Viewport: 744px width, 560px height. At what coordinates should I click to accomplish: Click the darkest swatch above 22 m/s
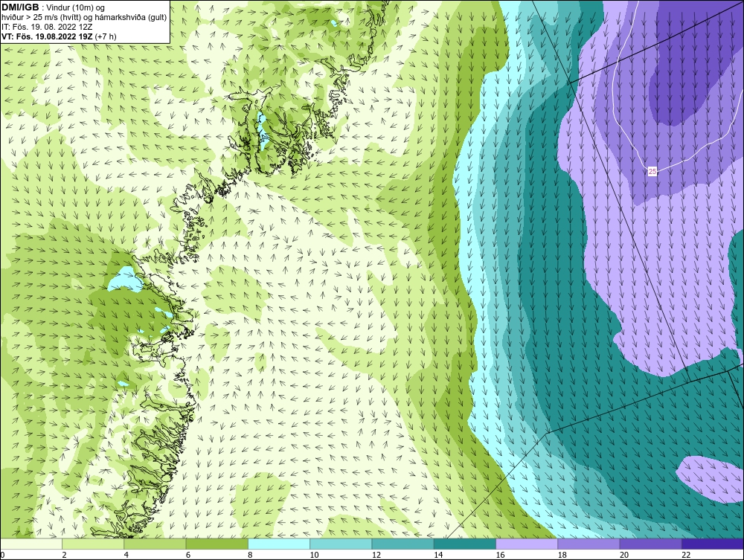tap(713, 544)
